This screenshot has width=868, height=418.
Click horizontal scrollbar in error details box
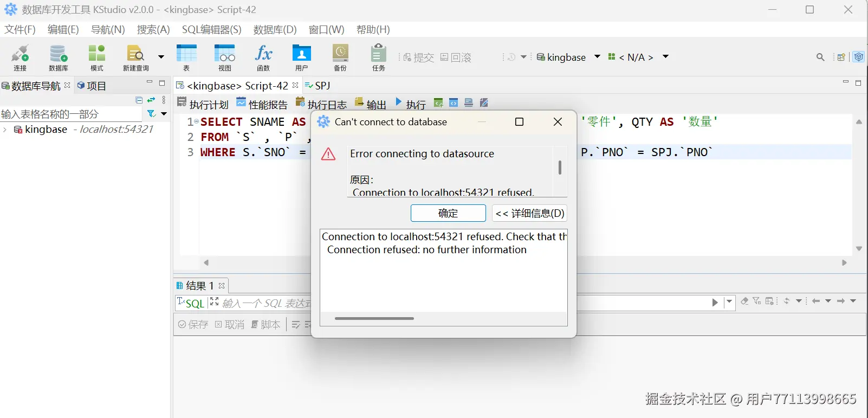pos(374,319)
